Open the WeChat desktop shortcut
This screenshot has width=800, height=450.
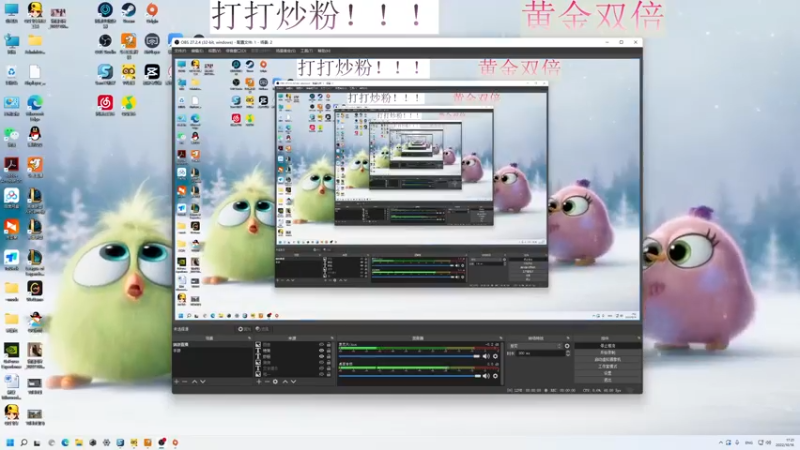click(11, 136)
